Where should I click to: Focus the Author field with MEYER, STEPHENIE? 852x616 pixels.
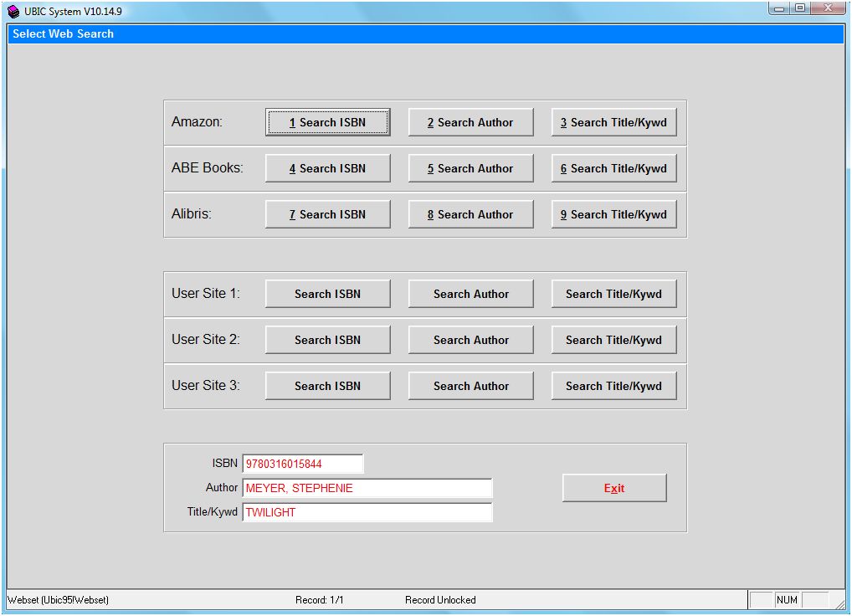click(367, 488)
